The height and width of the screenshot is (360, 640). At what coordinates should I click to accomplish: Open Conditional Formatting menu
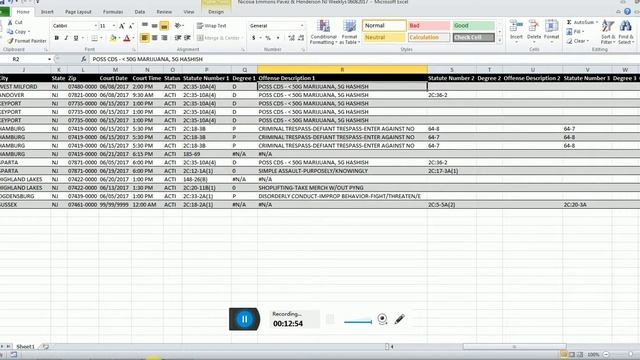point(323,32)
